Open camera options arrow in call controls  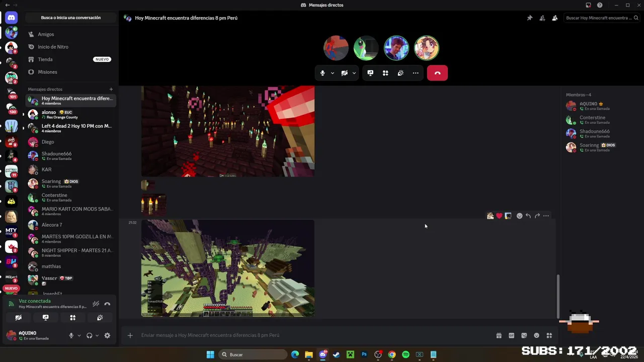[x=354, y=73]
